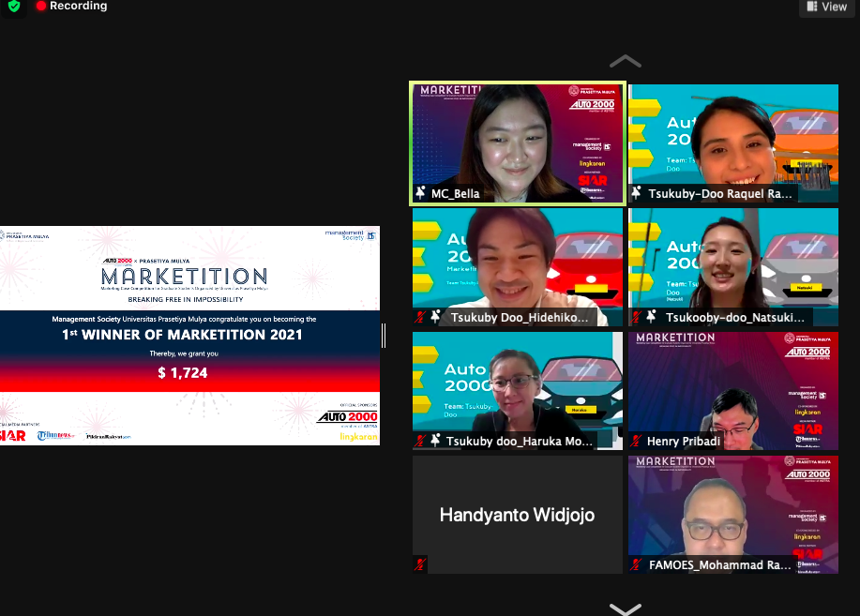Click the Tribunnews logo on shared slide
Screen dimensions: 860x616
coord(55,436)
